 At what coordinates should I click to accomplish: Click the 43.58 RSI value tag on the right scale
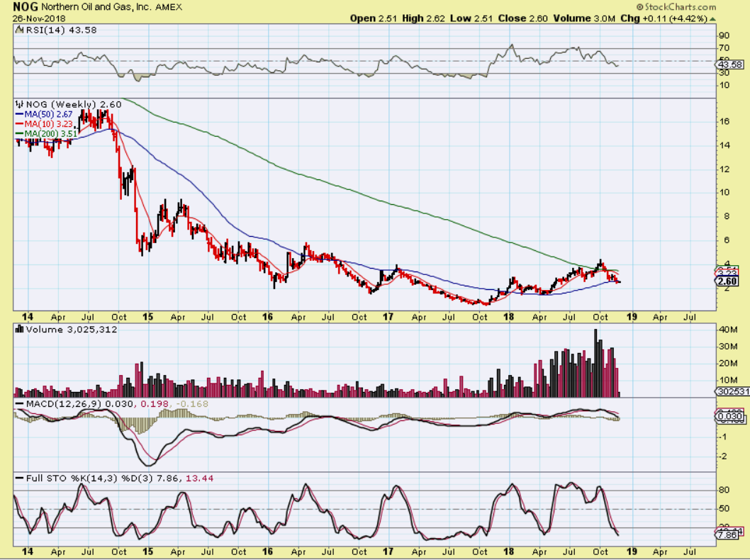[730, 65]
